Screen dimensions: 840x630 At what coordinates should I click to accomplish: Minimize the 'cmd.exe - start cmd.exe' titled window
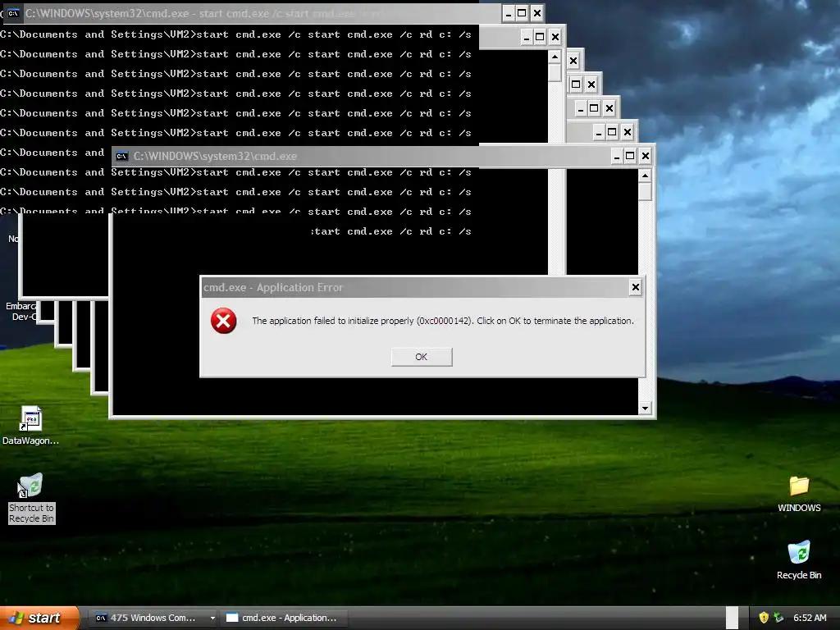click(x=509, y=13)
